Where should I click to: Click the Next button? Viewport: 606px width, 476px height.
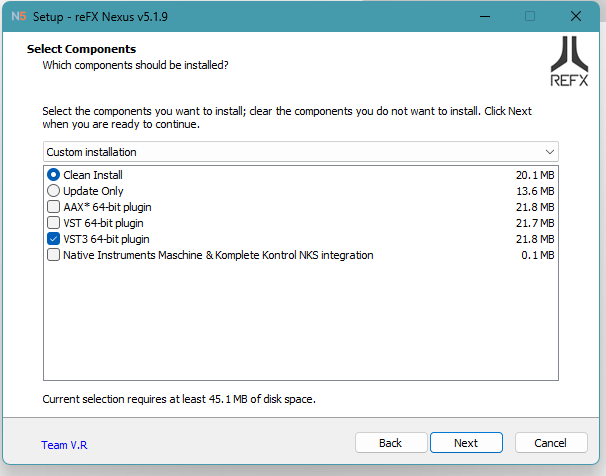point(466,443)
